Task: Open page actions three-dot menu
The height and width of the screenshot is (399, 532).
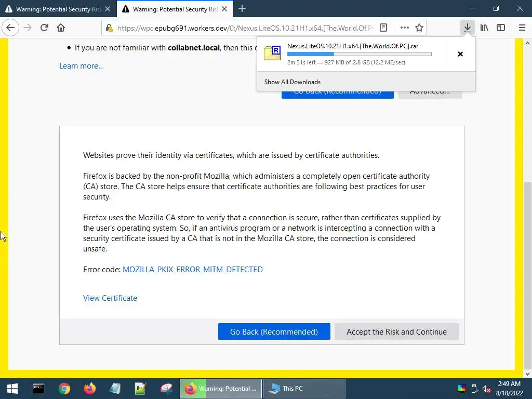Action: [404, 28]
